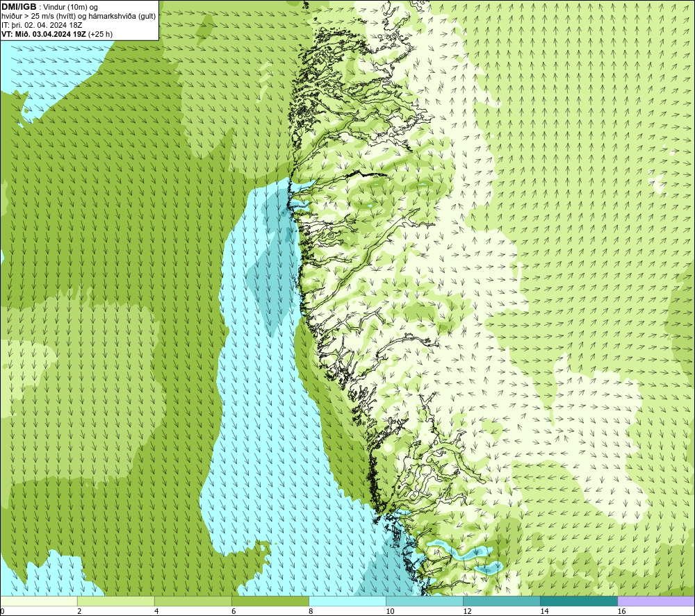Click the legend scale label "14"

click(544, 611)
